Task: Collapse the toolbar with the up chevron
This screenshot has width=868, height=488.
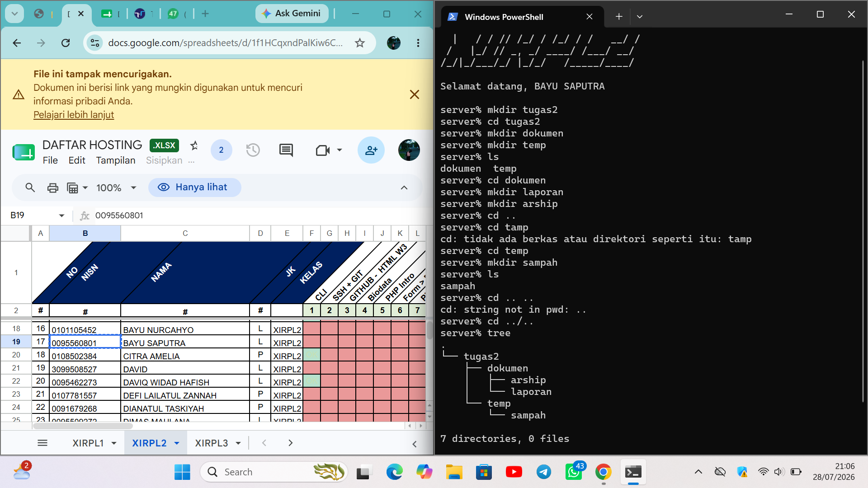Action: [404, 188]
